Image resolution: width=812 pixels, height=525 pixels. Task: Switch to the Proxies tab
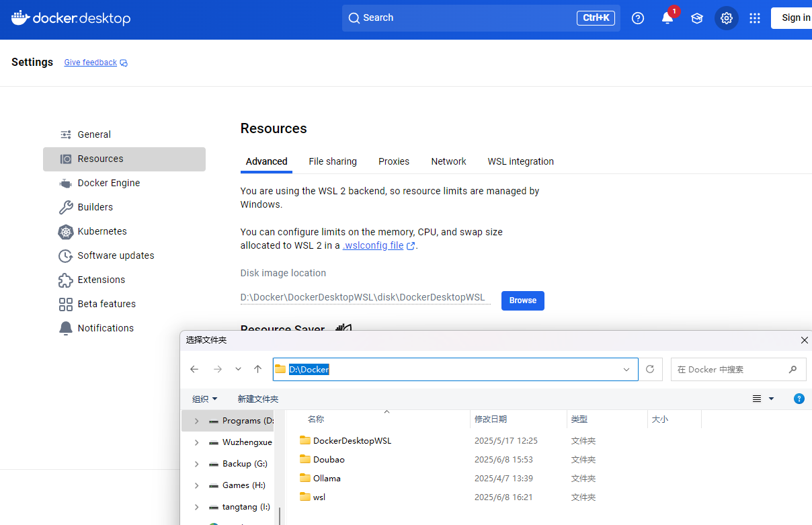(394, 161)
